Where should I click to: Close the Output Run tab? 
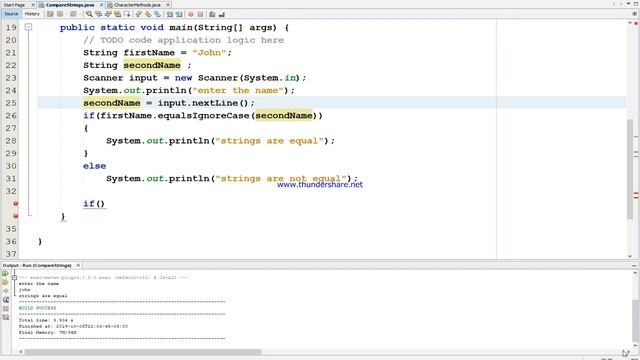click(x=78, y=265)
